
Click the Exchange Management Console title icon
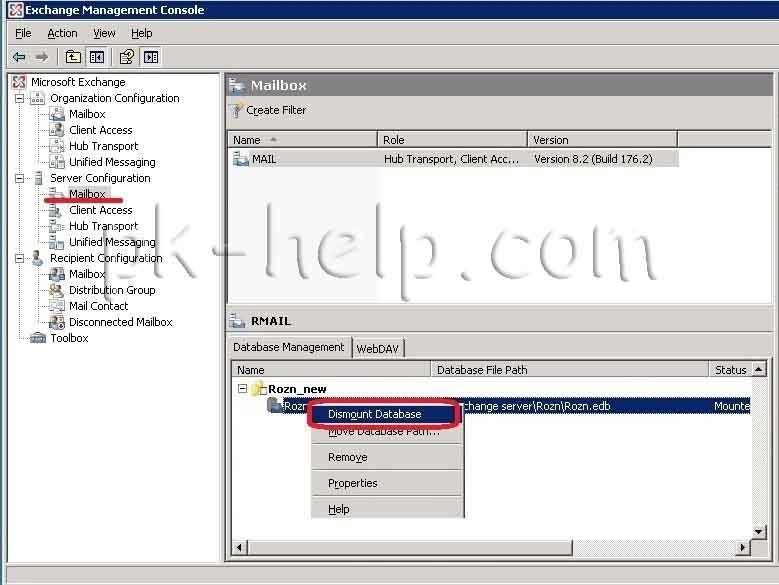(15, 9)
